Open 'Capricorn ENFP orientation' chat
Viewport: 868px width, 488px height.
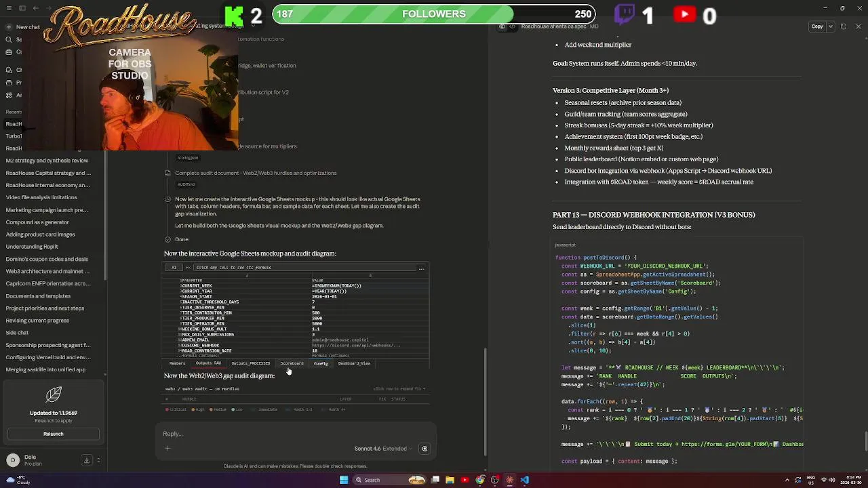click(48, 283)
